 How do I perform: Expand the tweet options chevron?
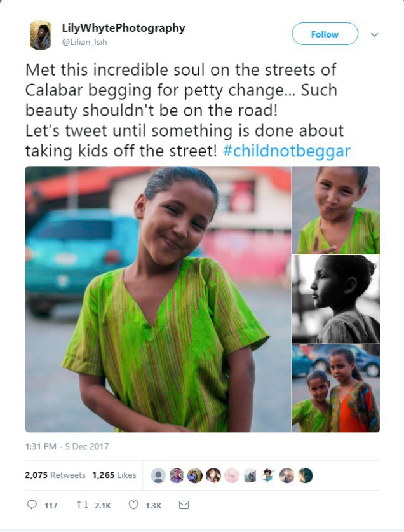tap(374, 34)
